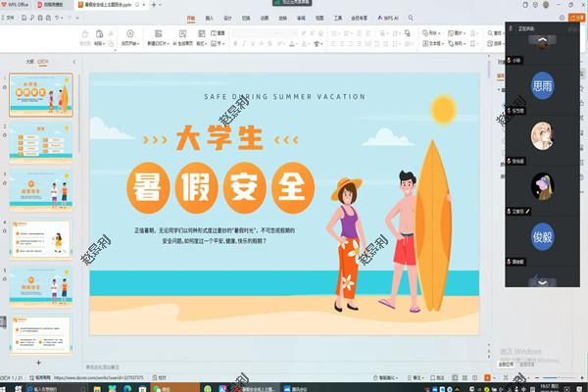Switch to the 设计 (Design) ribbon tab
The image size is (588, 392).
[x=227, y=18]
